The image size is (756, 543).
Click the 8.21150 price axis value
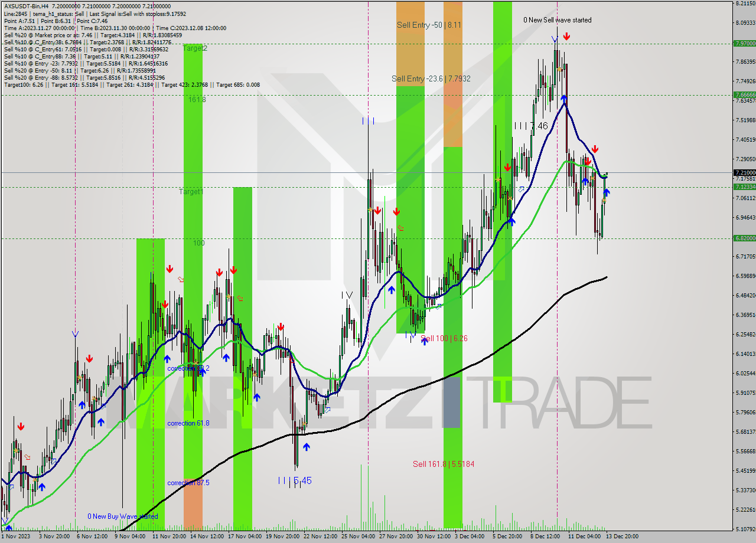point(744,3)
